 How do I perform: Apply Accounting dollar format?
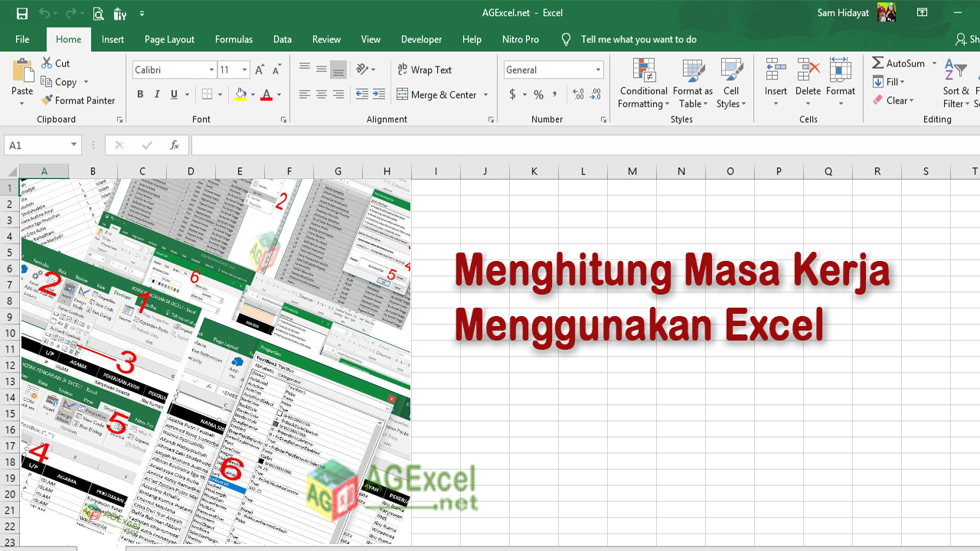click(512, 95)
